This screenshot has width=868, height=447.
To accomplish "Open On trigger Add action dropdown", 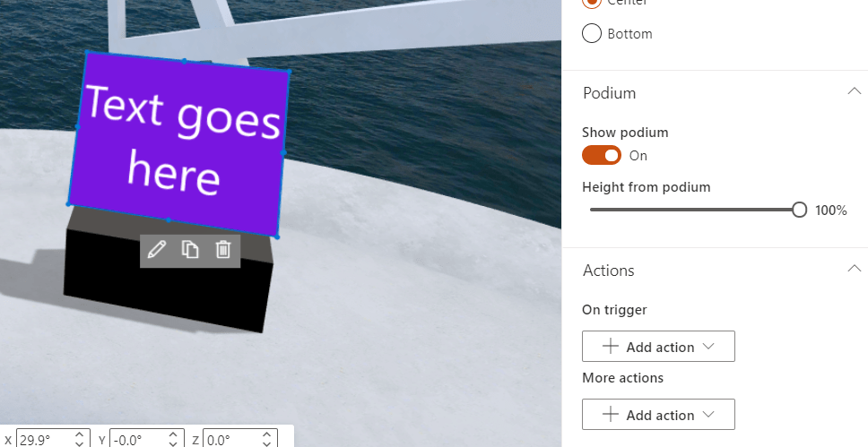I will tap(658, 347).
